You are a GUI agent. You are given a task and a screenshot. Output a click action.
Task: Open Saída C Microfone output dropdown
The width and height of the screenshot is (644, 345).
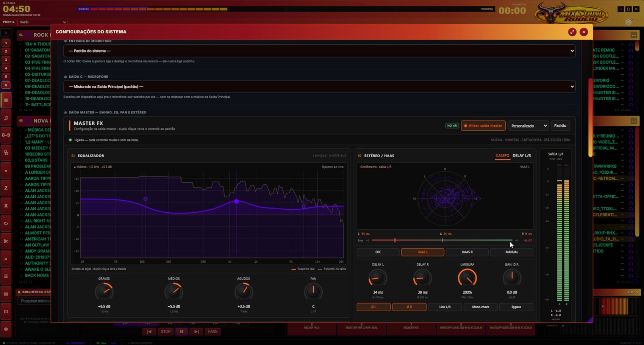pos(319,86)
